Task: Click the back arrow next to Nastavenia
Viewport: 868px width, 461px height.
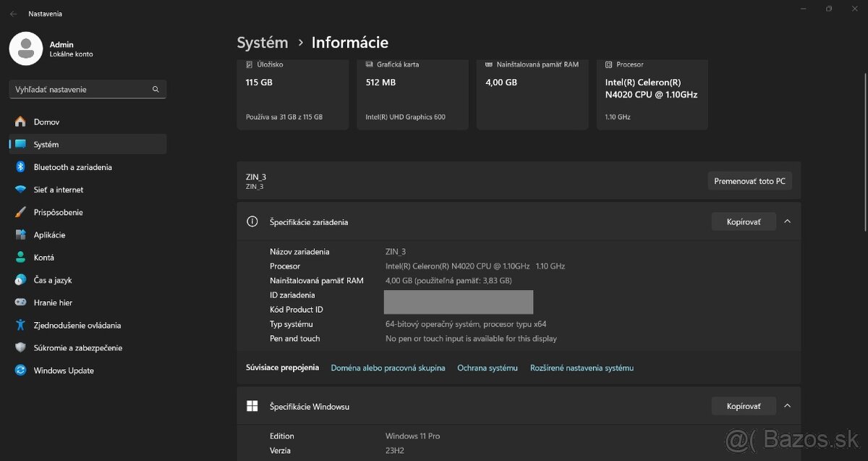Action: 13,14
